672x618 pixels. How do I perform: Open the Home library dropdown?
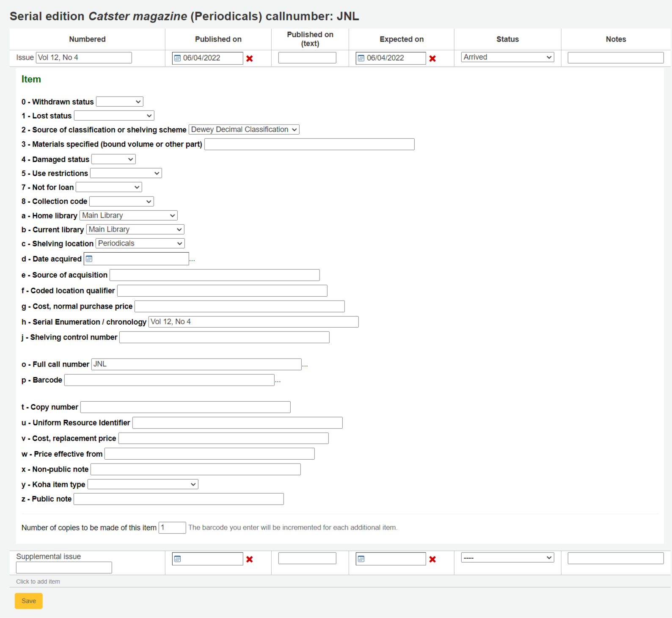pyautogui.click(x=128, y=215)
